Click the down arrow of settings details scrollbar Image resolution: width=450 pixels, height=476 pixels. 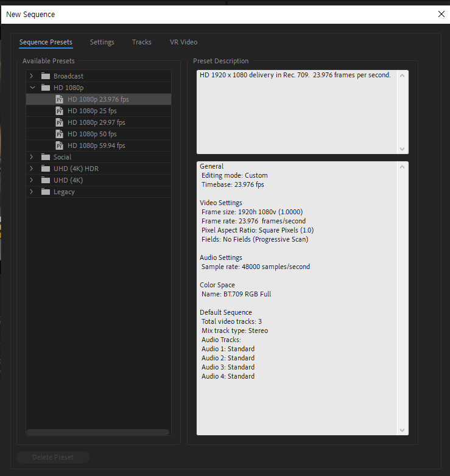coord(403,430)
